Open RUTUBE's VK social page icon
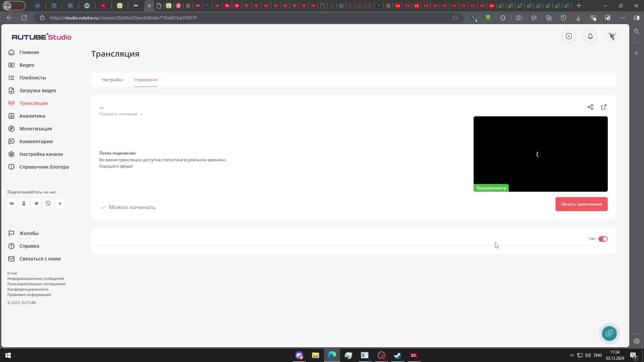The width and height of the screenshot is (644, 362). click(x=12, y=203)
